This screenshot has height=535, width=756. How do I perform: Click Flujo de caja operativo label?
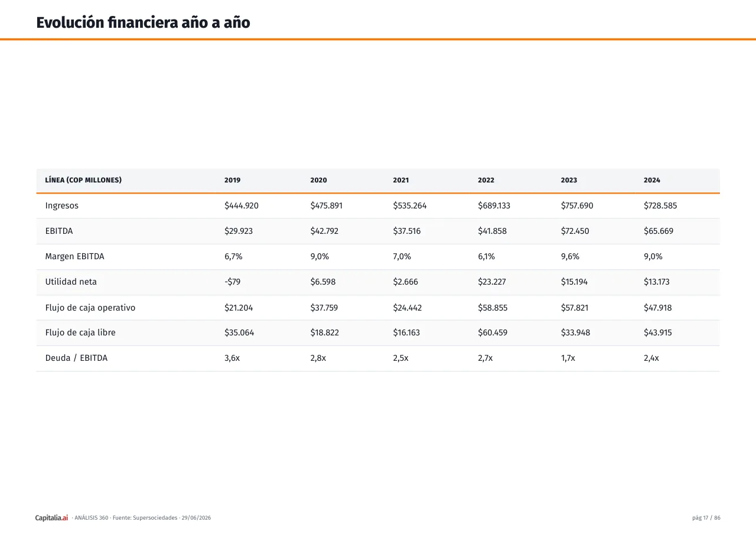(x=90, y=308)
